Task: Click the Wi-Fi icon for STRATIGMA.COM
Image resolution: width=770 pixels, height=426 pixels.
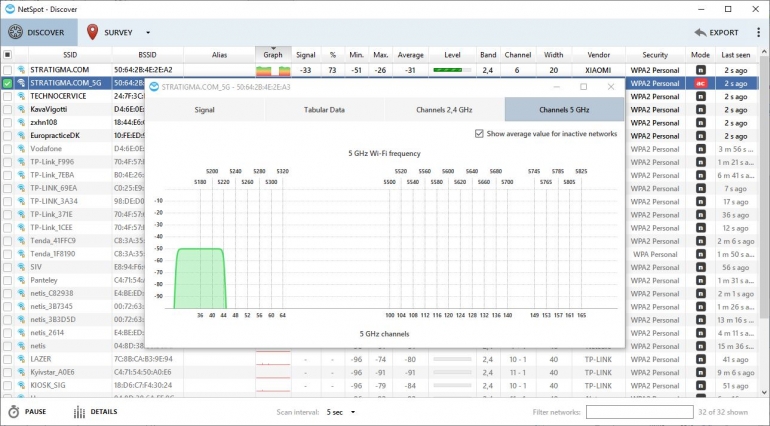Action: [x=21, y=70]
